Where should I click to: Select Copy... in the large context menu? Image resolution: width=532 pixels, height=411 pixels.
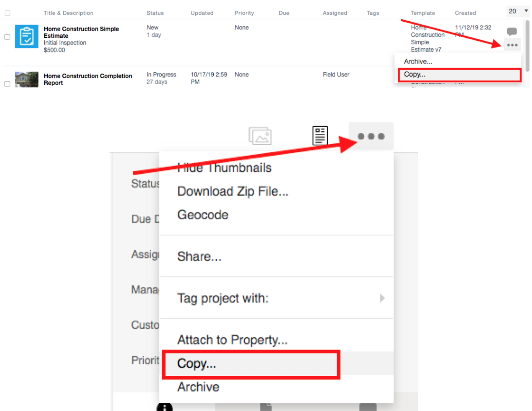coord(196,363)
